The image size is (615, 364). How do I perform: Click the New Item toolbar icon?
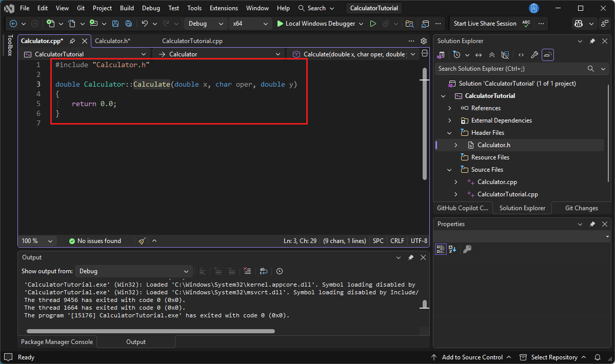(x=51, y=24)
